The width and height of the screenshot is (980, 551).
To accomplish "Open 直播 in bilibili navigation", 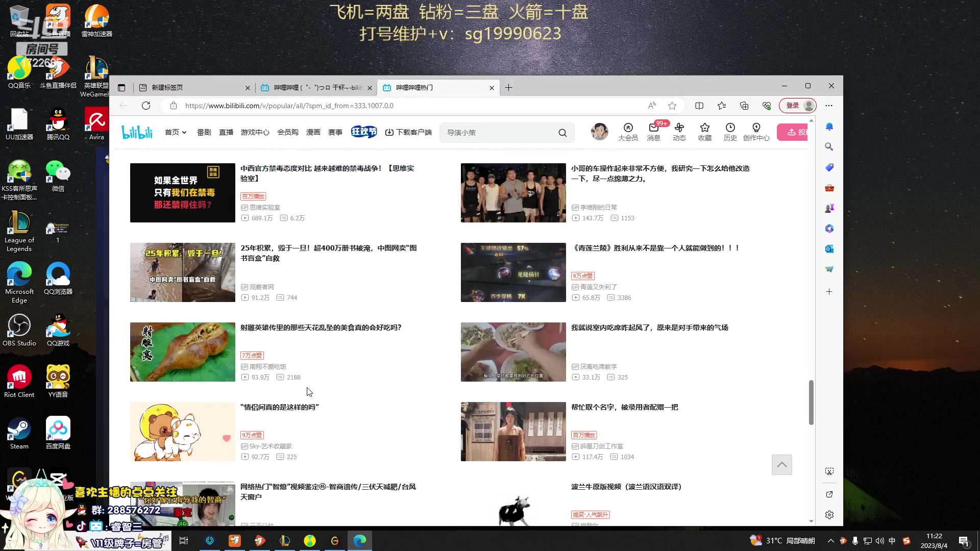I will click(x=226, y=132).
